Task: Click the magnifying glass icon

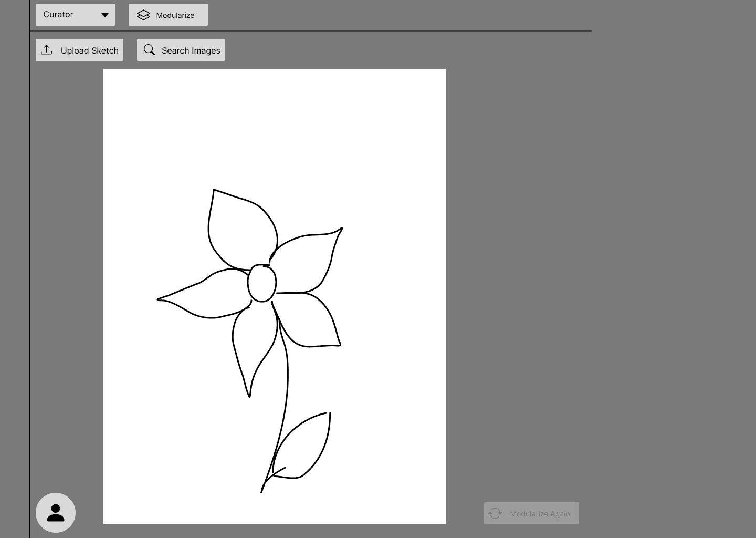Action: pyautogui.click(x=149, y=50)
